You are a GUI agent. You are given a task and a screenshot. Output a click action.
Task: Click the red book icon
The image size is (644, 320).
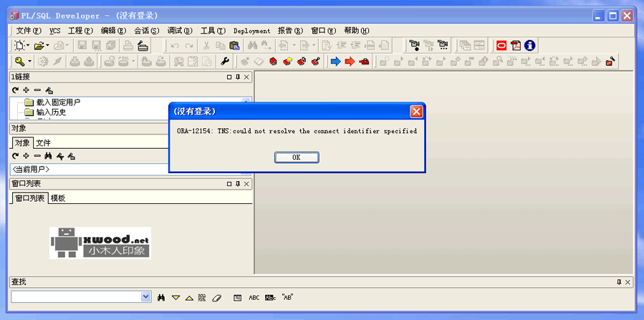click(273, 62)
